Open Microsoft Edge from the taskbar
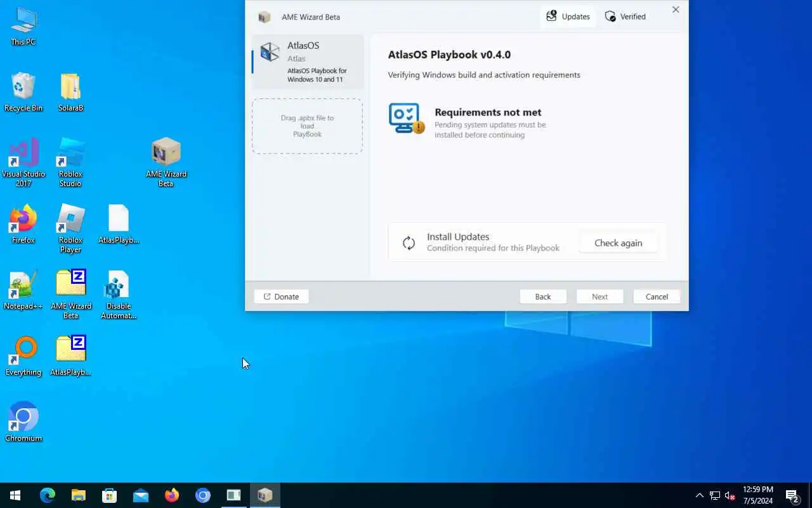812x508 pixels. click(48, 495)
